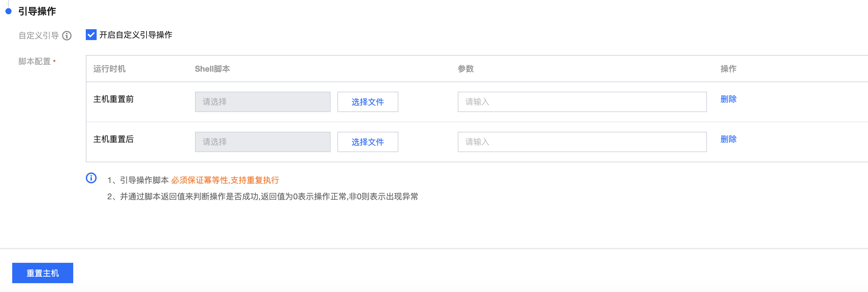This screenshot has width=868, height=292.
Task: Select the 主机重置前 row label
Action: click(113, 99)
